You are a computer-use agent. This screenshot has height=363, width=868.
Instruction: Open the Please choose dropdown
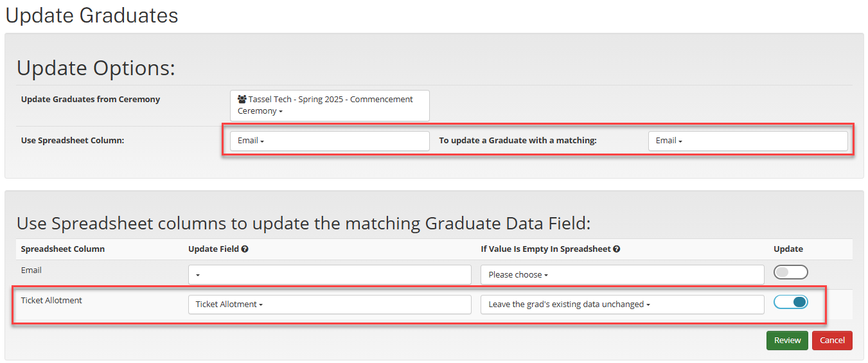tap(622, 274)
